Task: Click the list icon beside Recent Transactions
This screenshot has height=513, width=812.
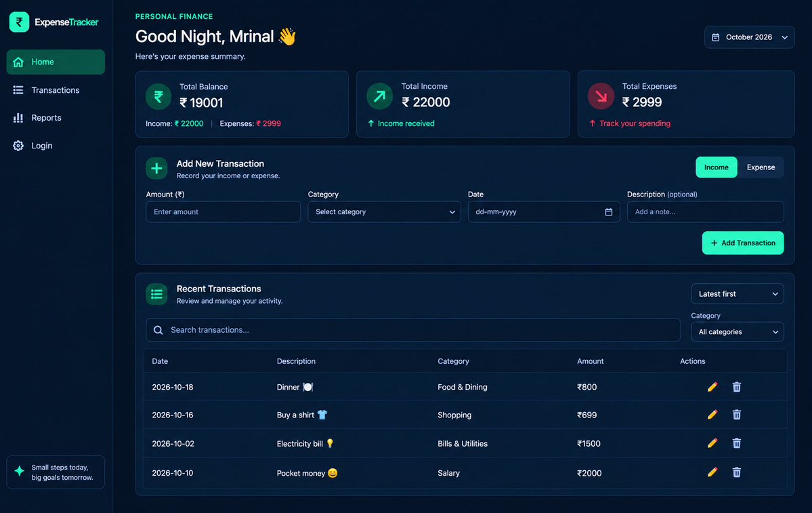Action: (156, 294)
